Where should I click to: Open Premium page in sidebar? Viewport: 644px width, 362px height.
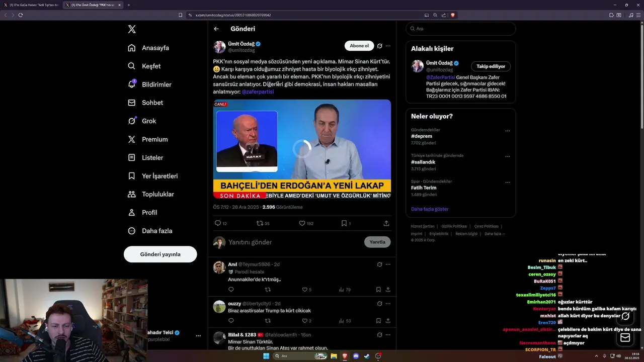pos(147,139)
